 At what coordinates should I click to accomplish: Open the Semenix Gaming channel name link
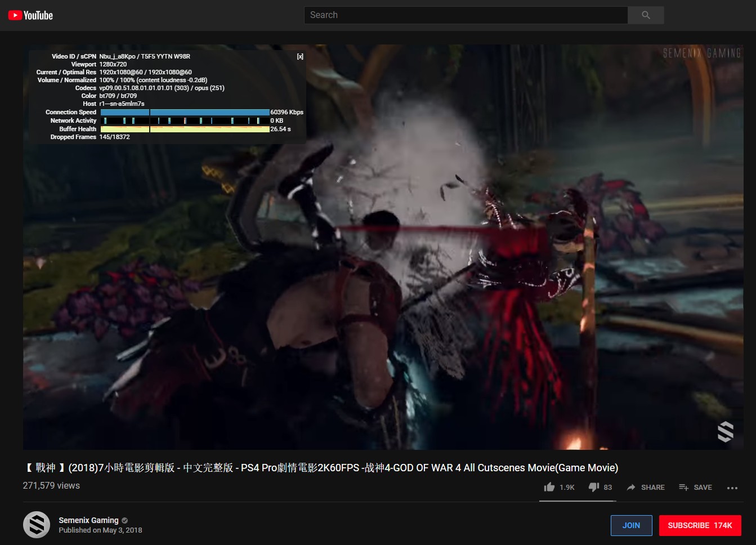tap(88, 520)
